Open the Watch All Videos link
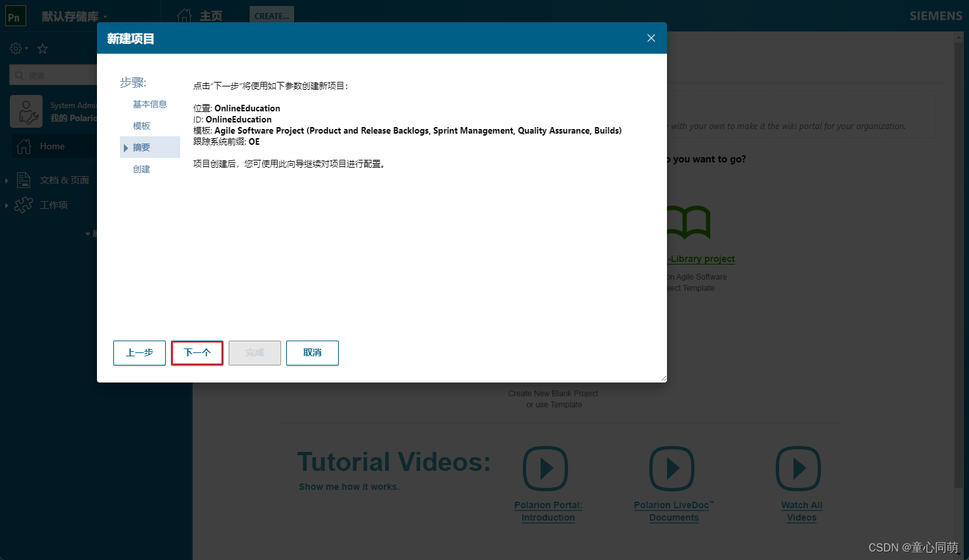Image resolution: width=969 pixels, height=560 pixels. (x=802, y=512)
